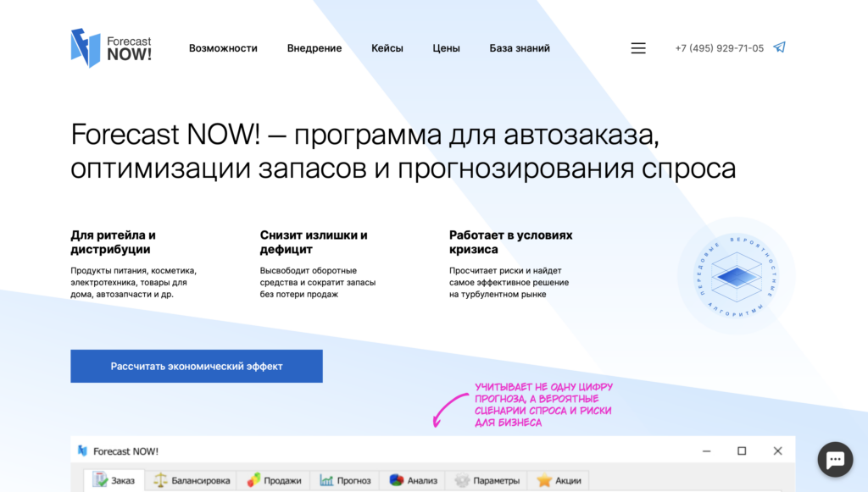Click the phone number +7 (495) 929-71-05

coord(719,48)
